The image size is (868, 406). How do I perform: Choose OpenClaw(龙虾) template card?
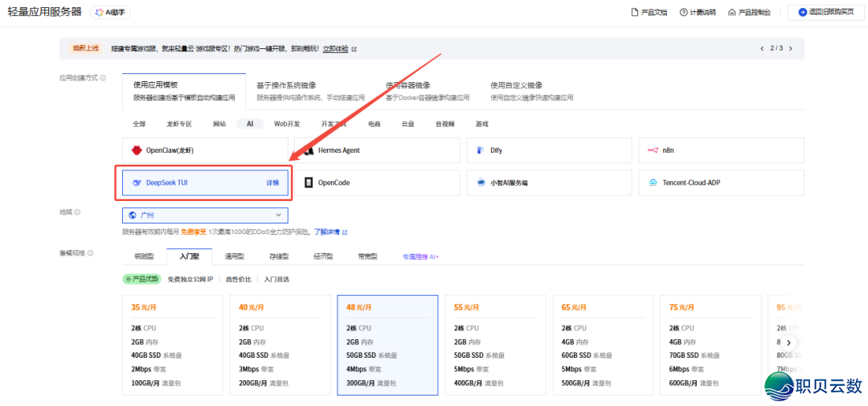coord(205,150)
